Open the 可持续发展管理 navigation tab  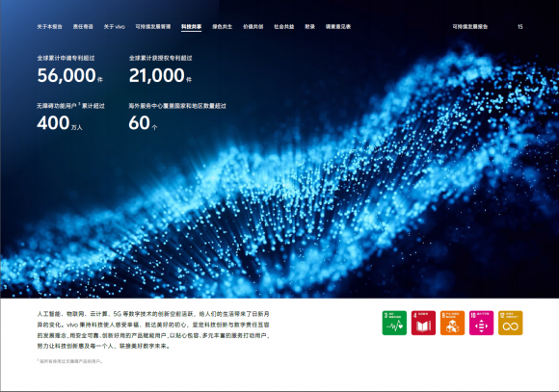click(x=153, y=27)
